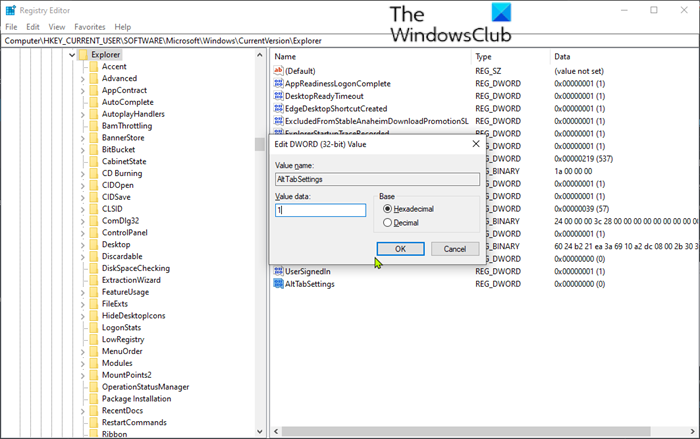Select the (Default) string value icon

pos(278,71)
